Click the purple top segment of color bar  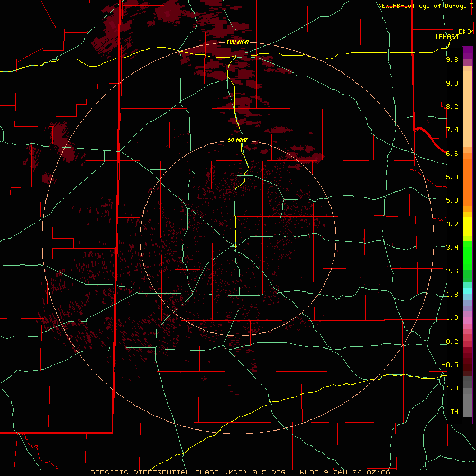pyautogui.click(x=467, y=53)
